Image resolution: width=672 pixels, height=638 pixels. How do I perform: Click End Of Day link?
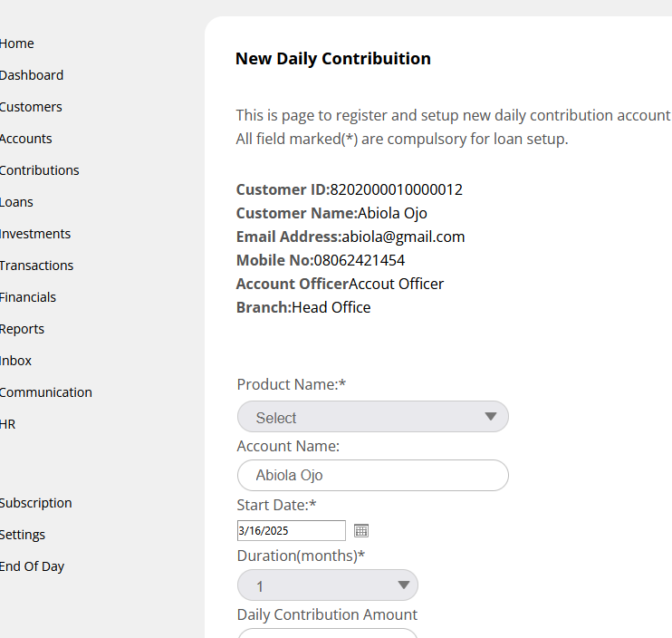pos(33,566)
